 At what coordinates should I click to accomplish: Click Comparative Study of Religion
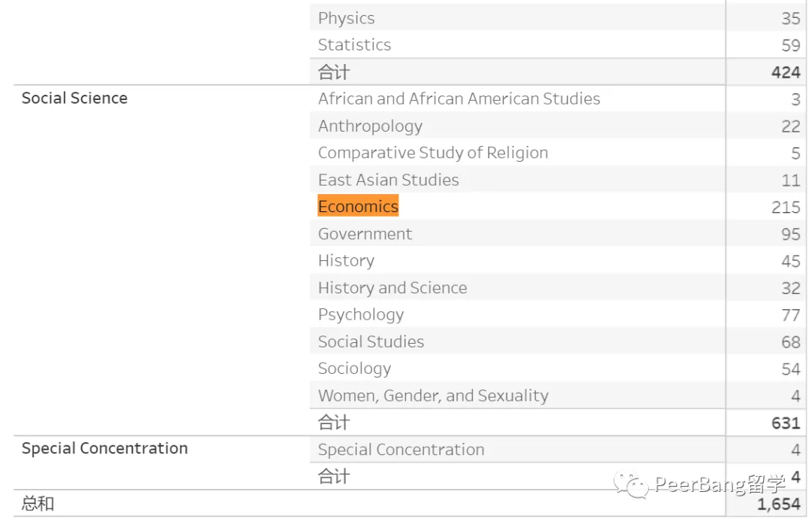click(x=432, y=153)
